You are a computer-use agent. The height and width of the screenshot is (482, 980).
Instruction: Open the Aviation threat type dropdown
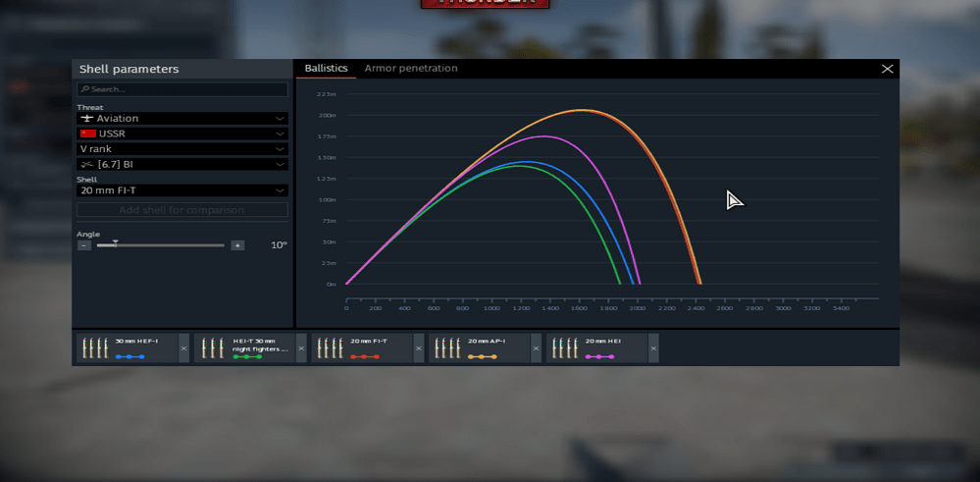182,119
